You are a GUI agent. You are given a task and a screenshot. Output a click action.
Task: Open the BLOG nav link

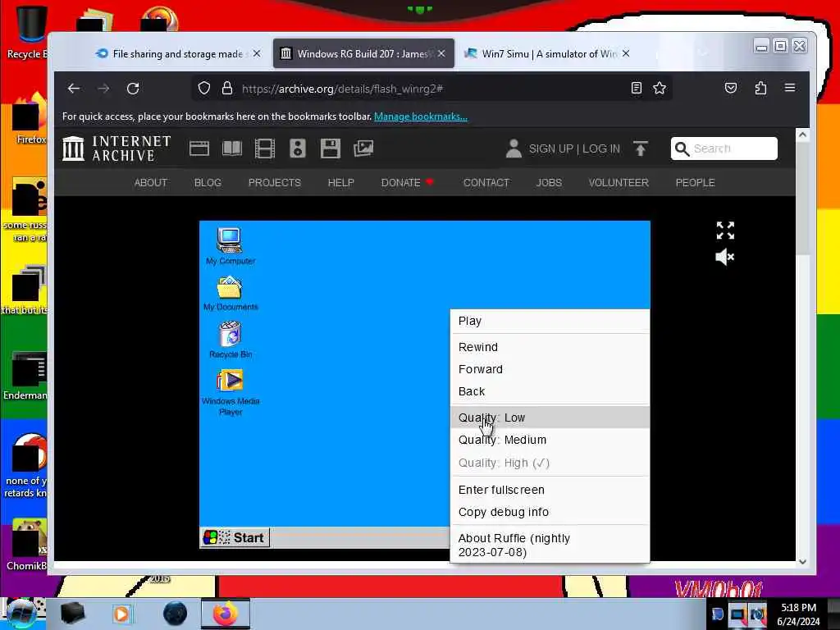point(208,183)
